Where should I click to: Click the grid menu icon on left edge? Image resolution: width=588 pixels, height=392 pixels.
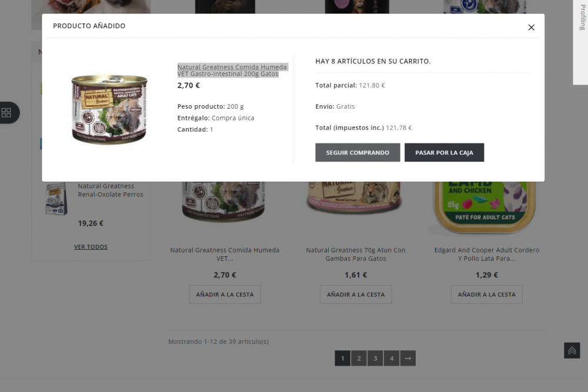(6, 113)
